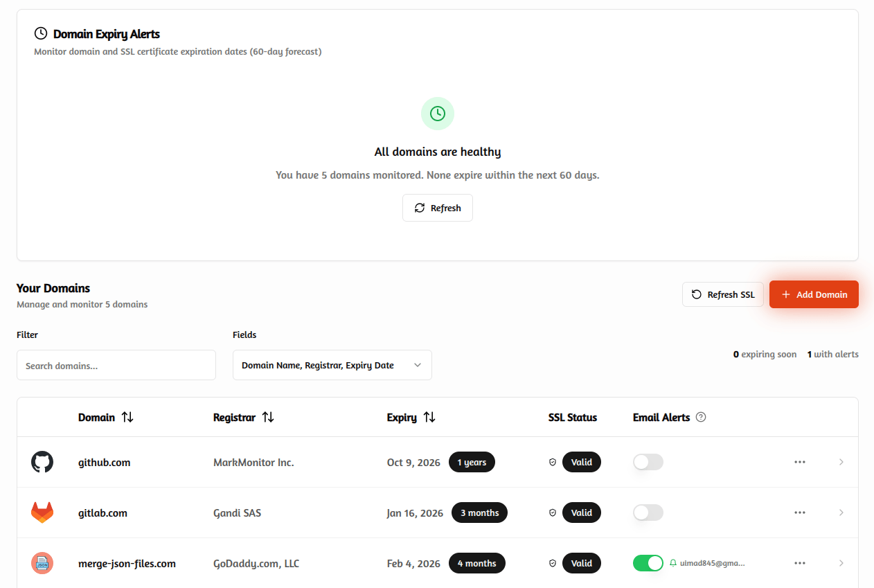Enable email alerts for github.com
This screenshot has width=874, height=588.
click(648, 462)
